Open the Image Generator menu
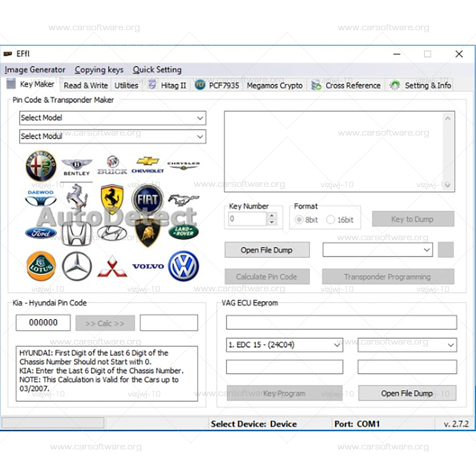The width and height of the screenshot is (476, 476). click(x=35, y=70)
